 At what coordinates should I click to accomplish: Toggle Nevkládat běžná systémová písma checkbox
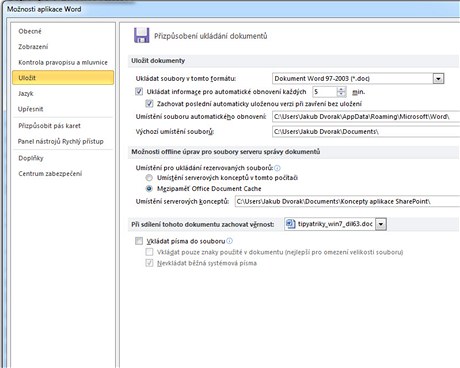[x=149, y=263]
